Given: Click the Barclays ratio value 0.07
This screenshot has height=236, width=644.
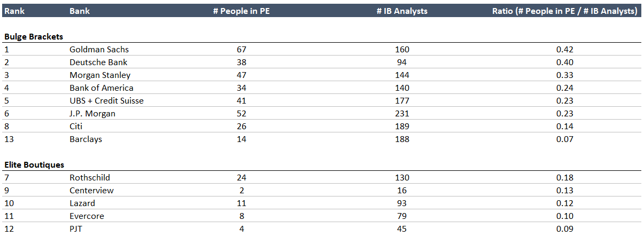Looking at the screenshot, I should click(x=564, y=139).
